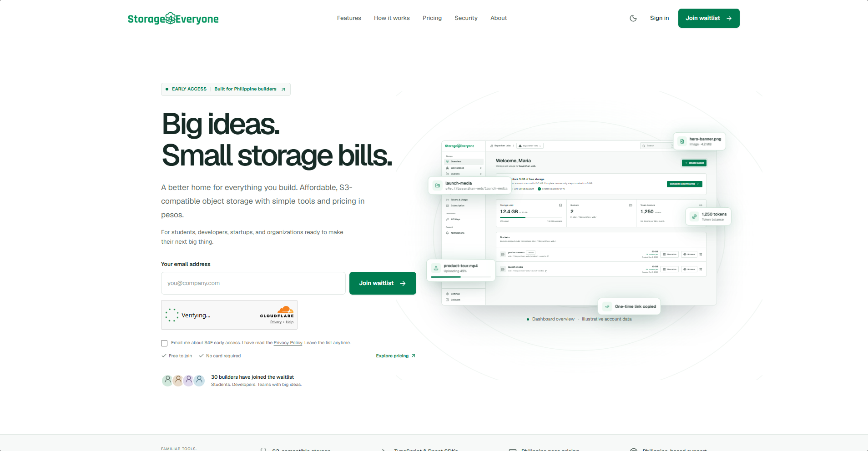
Task: Click the product-tour.mp4 upload progress bar
Action: click(461, 277)
